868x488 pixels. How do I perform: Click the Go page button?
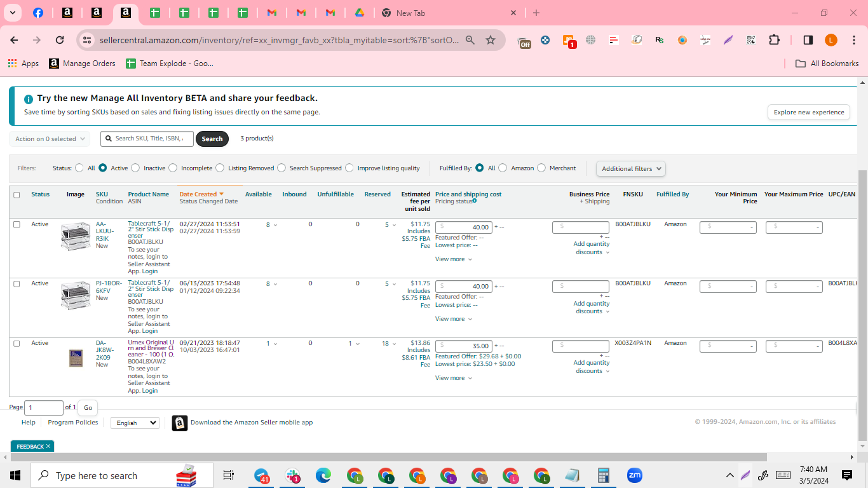(x=88, y=408)
